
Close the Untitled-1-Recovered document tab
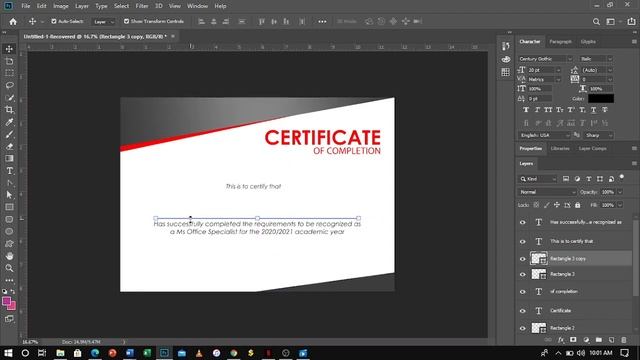point(173,36)
